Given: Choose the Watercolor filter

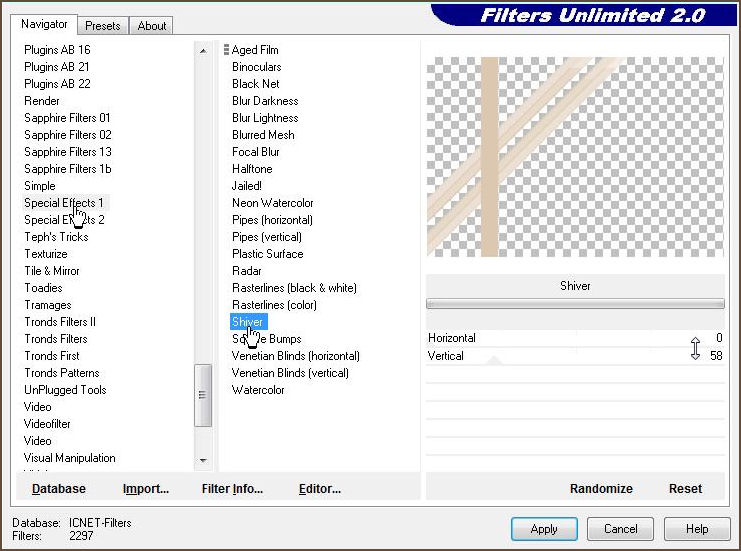Looking at the screenshot, I should coord(258,390).
